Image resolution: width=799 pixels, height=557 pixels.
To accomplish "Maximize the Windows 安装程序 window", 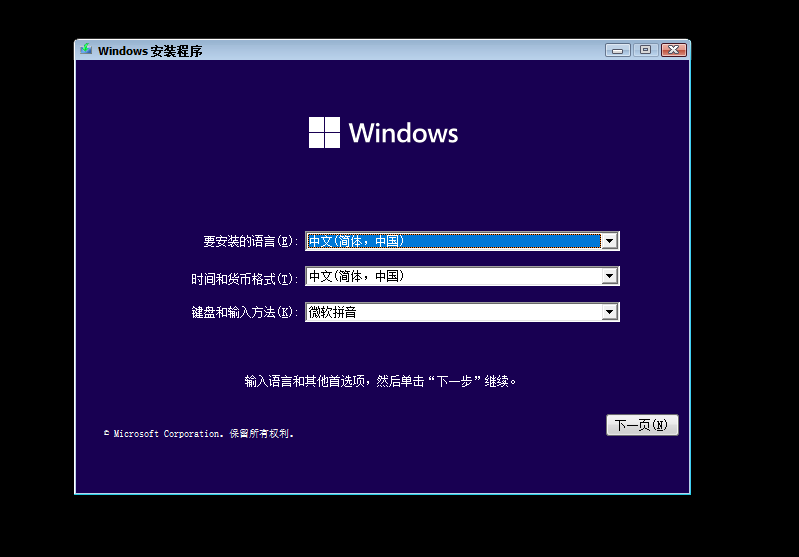I will (645, 50).
